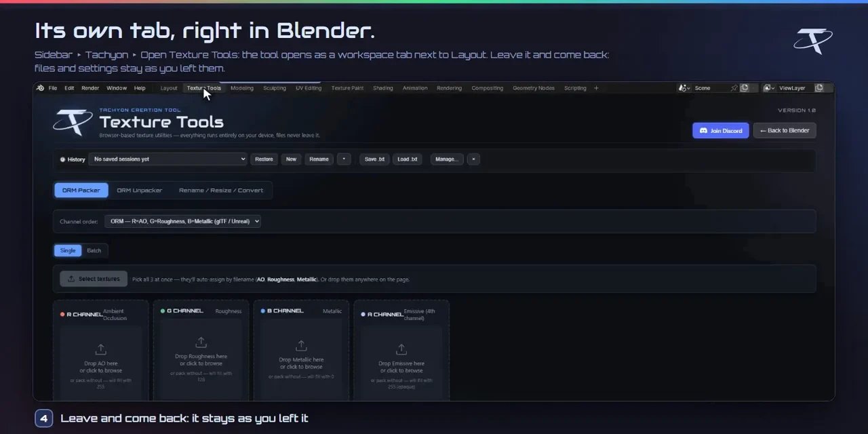Click the 'Channel order:' label
The width and height of the screenshot is (868, 434).
tap(79, 222)
